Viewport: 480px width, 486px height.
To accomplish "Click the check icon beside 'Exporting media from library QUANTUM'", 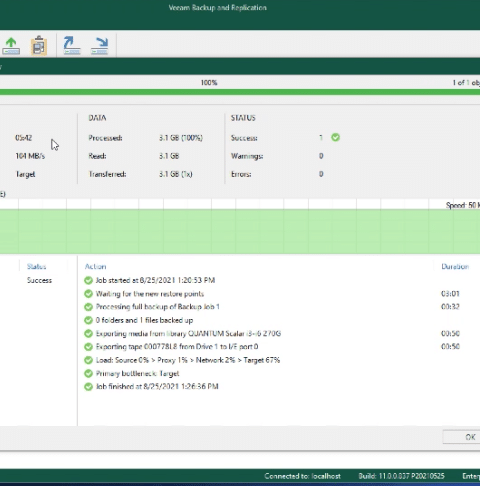I will coord(88,333).
